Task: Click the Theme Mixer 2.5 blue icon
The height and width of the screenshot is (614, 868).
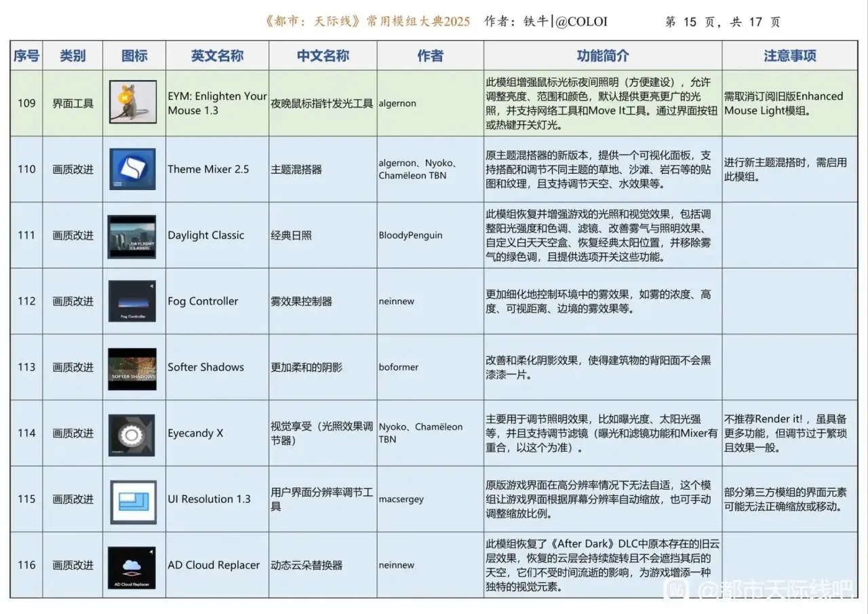Action: pos(133,169)
